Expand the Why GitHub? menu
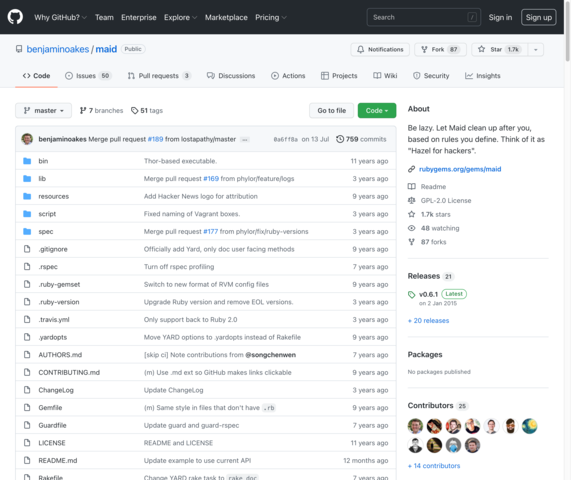 point(60,17)
